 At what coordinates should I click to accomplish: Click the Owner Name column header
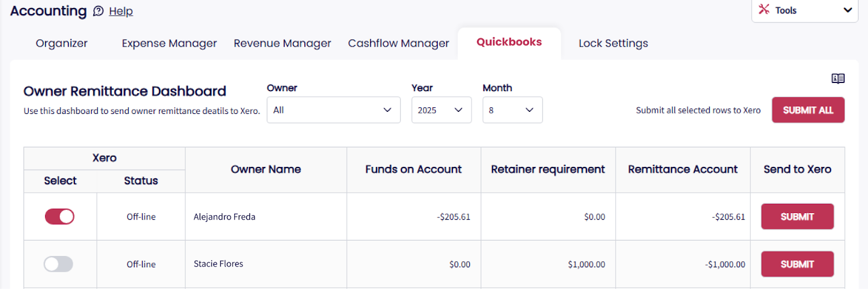(266, 169)
